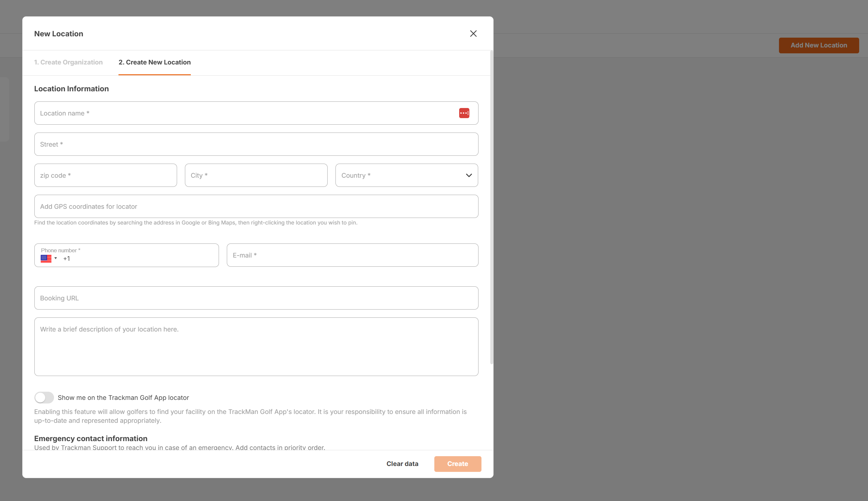Expand the Country dropdown
This screenshot has height=501, width=868.
[x=407, y=175]
